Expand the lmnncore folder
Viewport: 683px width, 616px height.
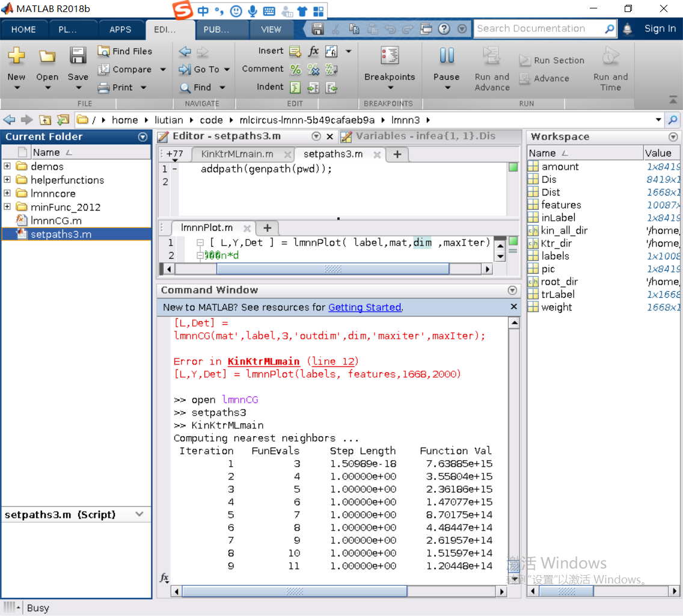tap(7, 193)
